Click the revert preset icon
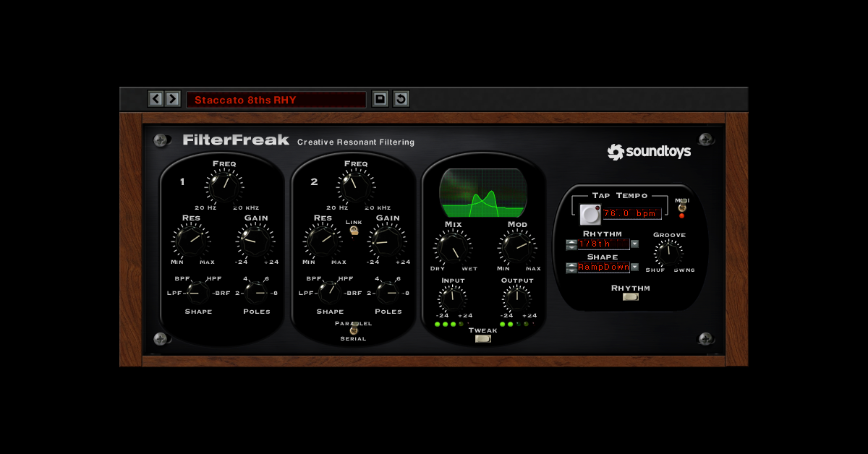 (400, 98)
